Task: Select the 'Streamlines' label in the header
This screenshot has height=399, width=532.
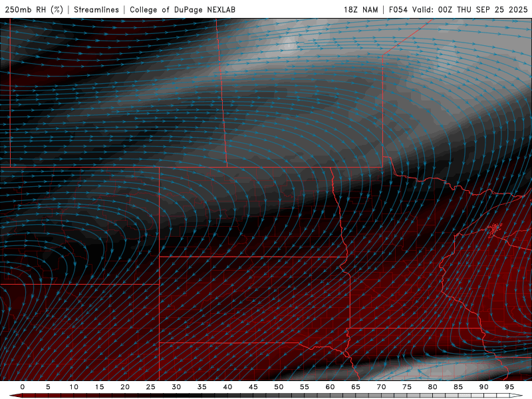Action: pos(96,9)
